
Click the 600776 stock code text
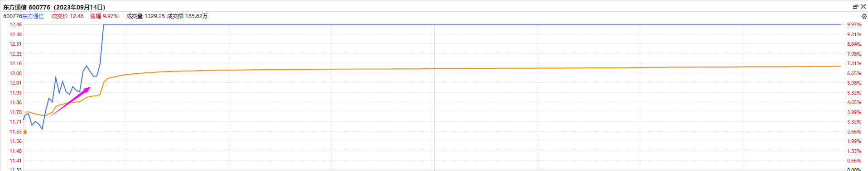(13, 16)
